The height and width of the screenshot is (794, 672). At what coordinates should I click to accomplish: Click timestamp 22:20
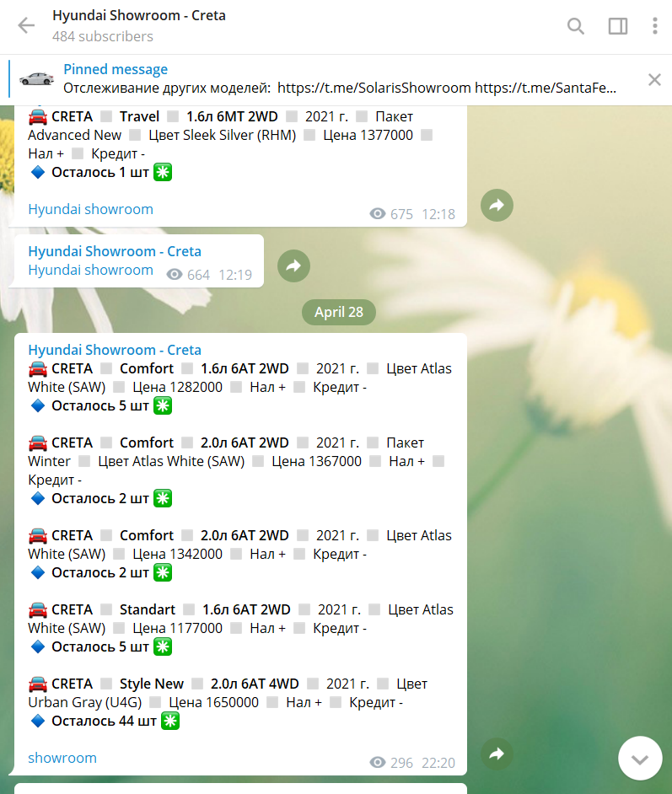pos(438,763)
